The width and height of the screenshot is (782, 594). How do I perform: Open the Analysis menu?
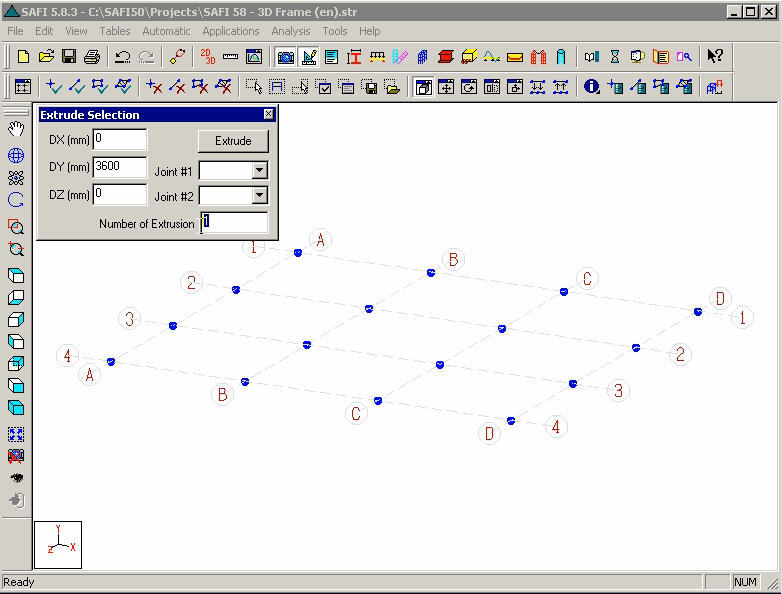[291, 31]
